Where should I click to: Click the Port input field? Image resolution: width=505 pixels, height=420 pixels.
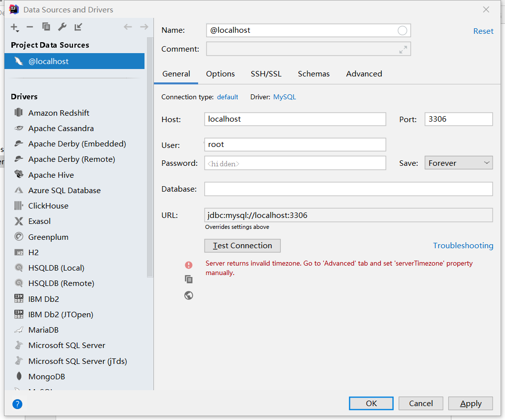(459, 119)
